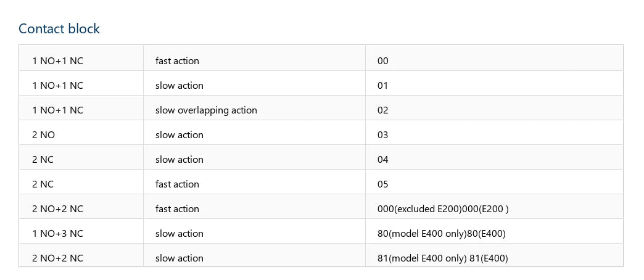Select the slow overlapping action cell

254,108
